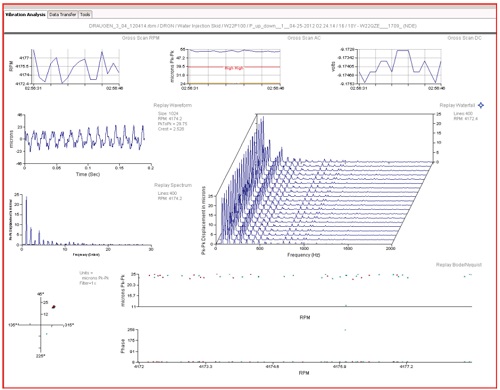Image resolution: width=500 pixels, height=390 pixels.
Task: Open the Vibration Analysis tab
Action: point(26,15)
